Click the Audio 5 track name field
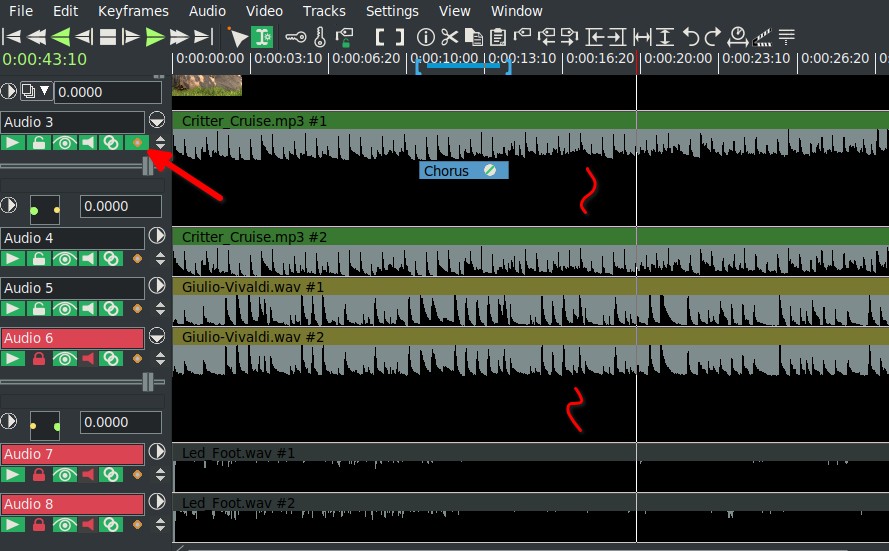The height and width of the screenshot is (551, 889). [x=73, y=288]
